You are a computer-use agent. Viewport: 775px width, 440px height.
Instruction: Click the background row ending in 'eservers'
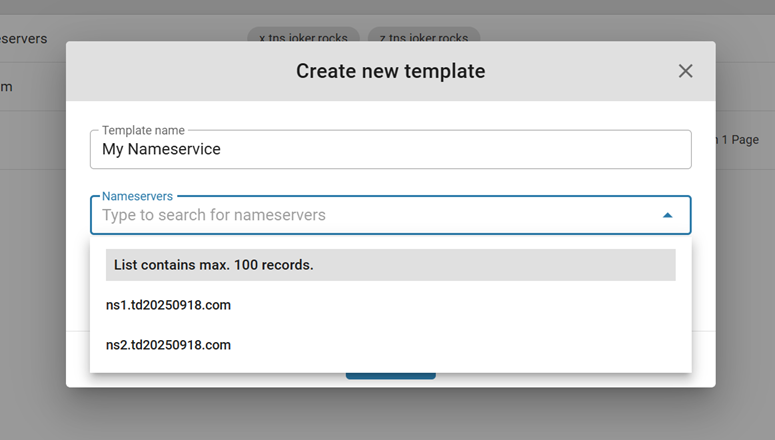pos(23,38)
